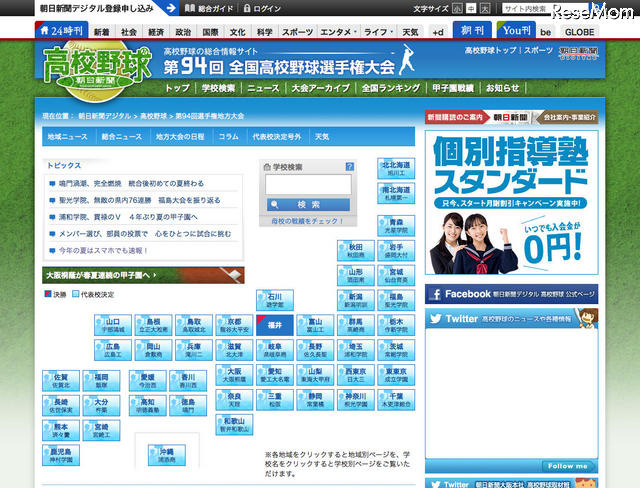Open the Twitter 高校野球 news banner

[x=511, y=318]
